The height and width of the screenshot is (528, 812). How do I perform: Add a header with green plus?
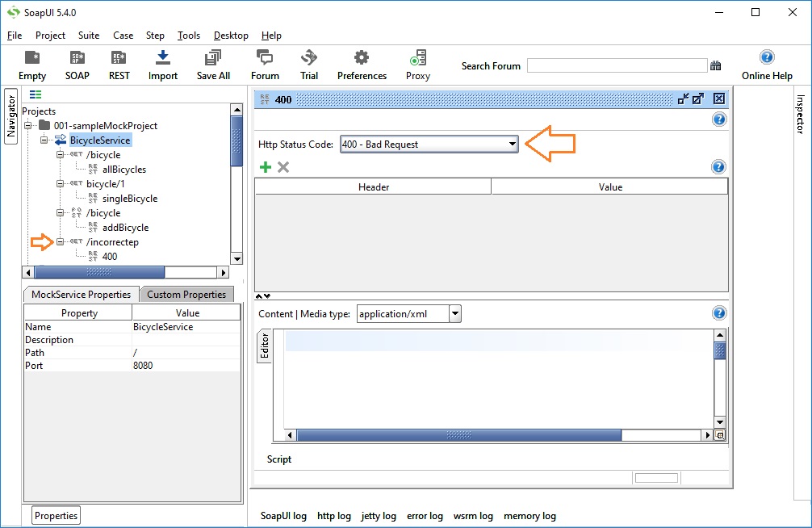coord(265,167)
